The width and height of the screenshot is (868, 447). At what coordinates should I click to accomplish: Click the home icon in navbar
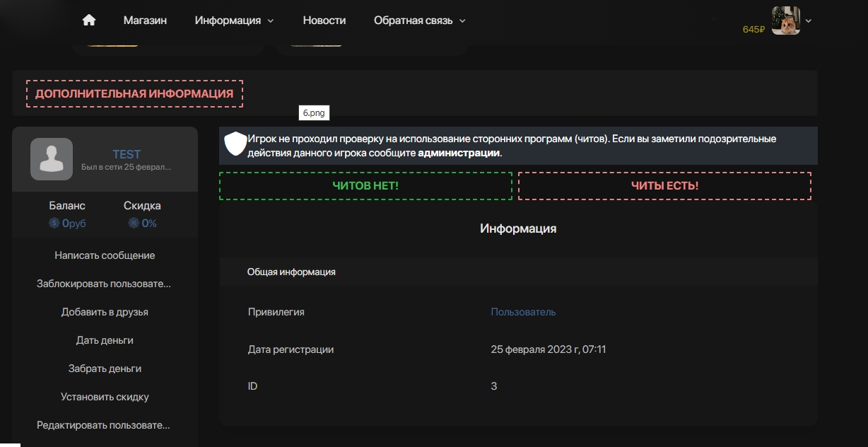89,21
